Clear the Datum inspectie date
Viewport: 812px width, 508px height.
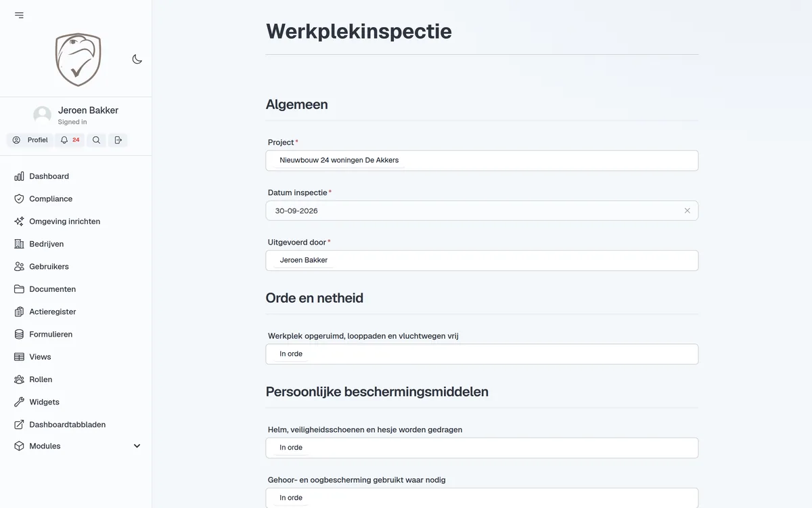click(x=687, y=211)
